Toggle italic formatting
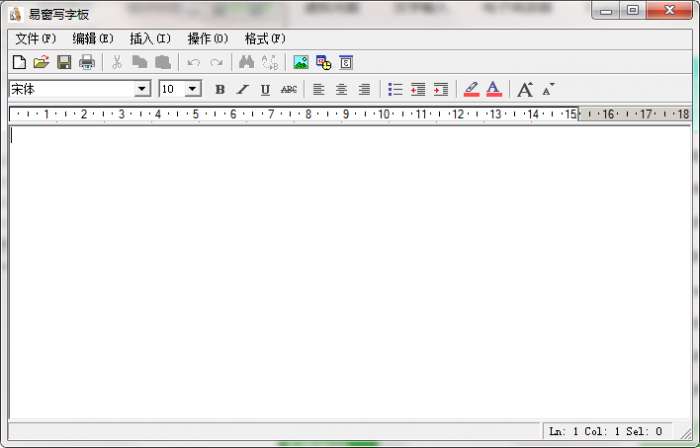Image resolution: width=700 pixels, height=448 pixels. tap(242, 90)
